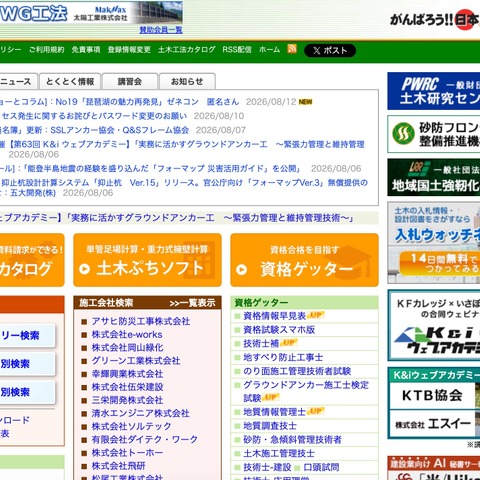Screen dimensions: 480x480
Task: Switch to the お知らせ tab
Action: tap(187, 82)
